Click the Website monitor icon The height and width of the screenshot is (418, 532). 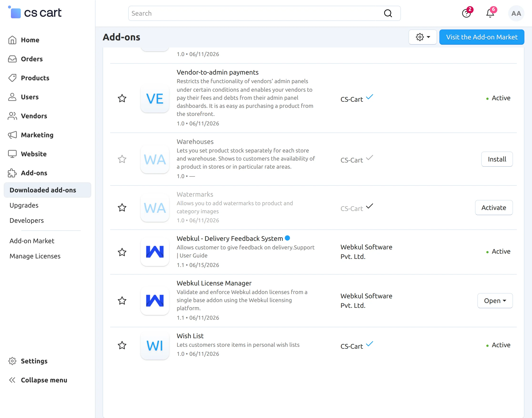pos(12,154)
